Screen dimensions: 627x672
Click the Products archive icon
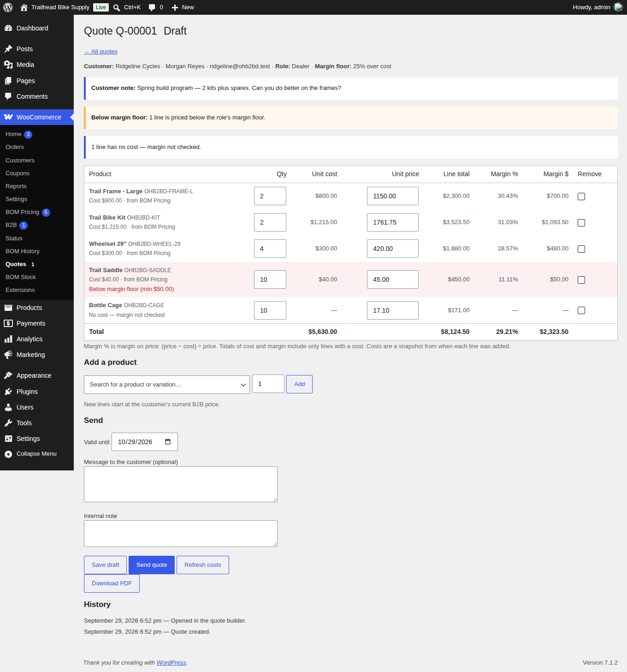click(8, 308)
